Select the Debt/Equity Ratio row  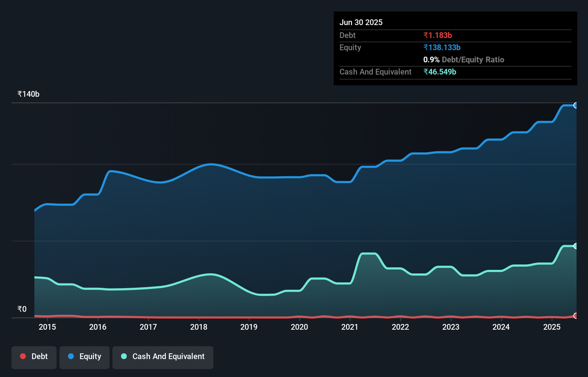pyautogui.click(x=464, y=59)
